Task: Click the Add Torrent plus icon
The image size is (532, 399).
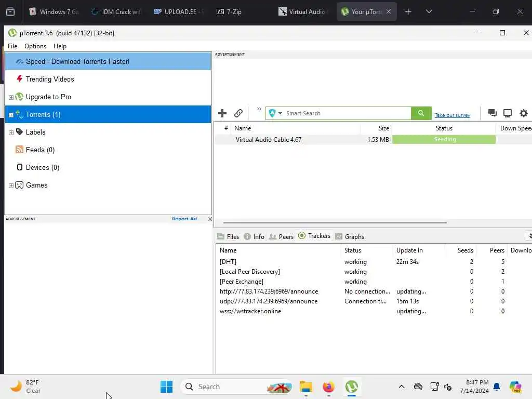Action: pos(222,113)
